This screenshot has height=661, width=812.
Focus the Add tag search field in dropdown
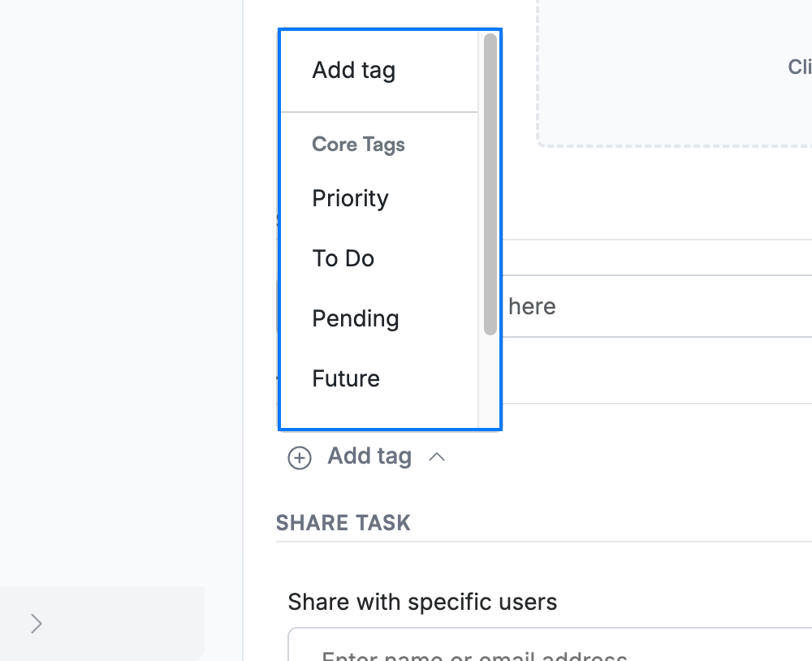click(379, 71)
